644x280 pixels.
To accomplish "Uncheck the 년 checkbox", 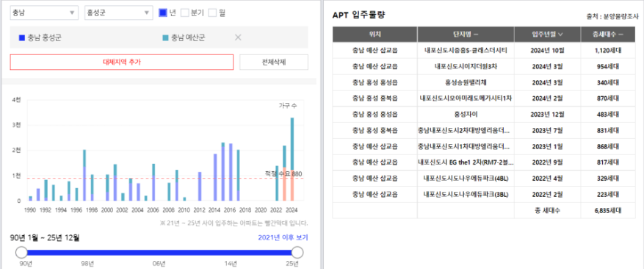I will pyautogui.click(x=162, y=12).
